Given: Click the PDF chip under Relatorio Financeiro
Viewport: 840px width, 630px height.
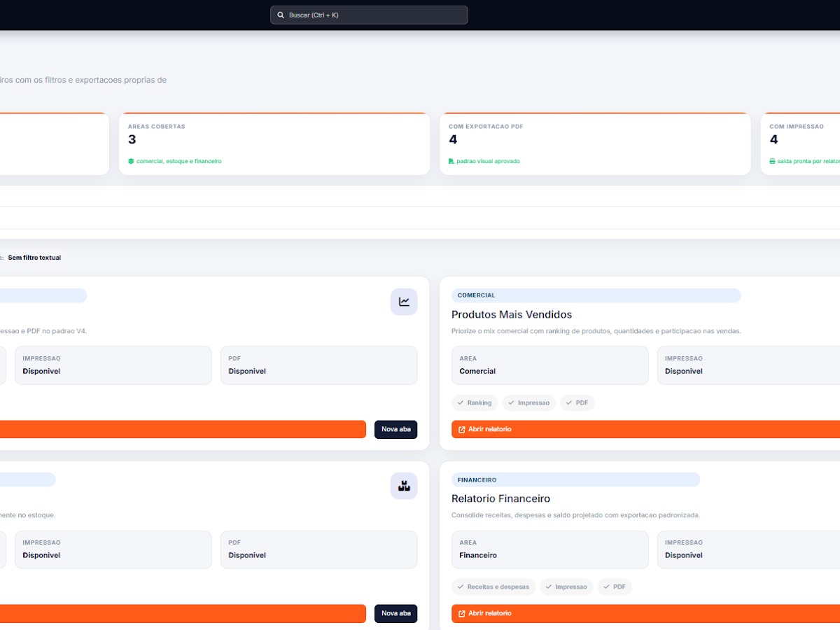Looking at the screenshot, I should [x=615, y=587].
